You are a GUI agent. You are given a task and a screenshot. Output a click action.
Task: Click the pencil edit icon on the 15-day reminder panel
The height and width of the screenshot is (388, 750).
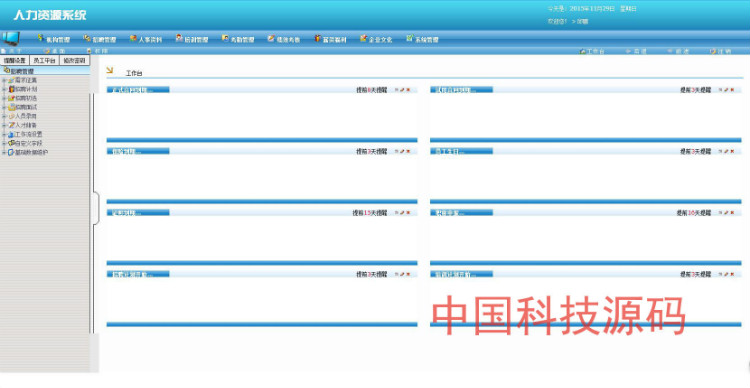(x=402, y=212)
